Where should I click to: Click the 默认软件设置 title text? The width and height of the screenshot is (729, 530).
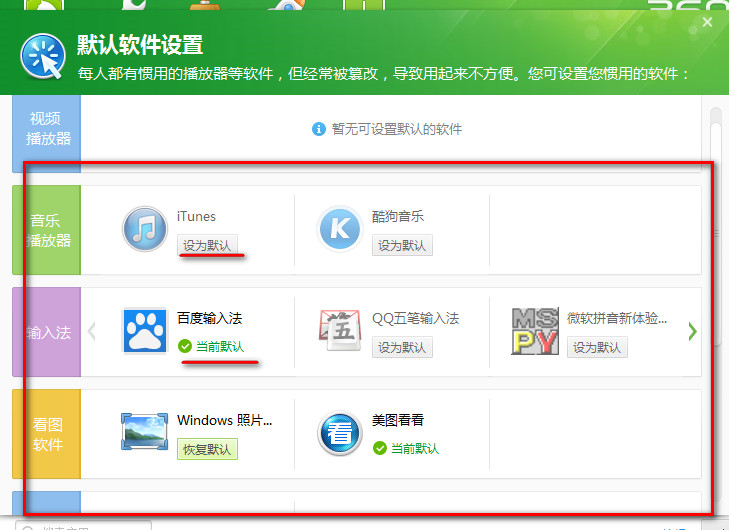[140, 45]
